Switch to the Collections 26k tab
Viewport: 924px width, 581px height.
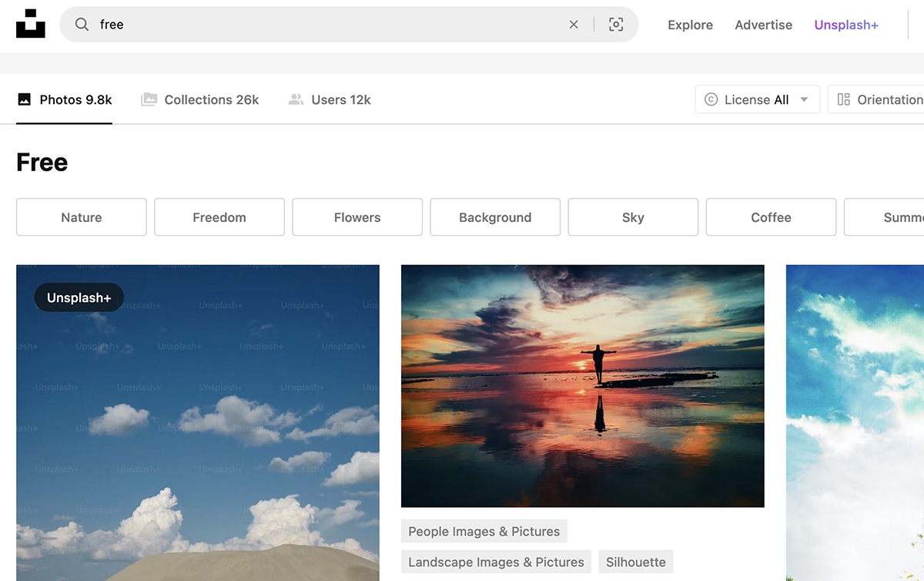[x=200, y=99]
